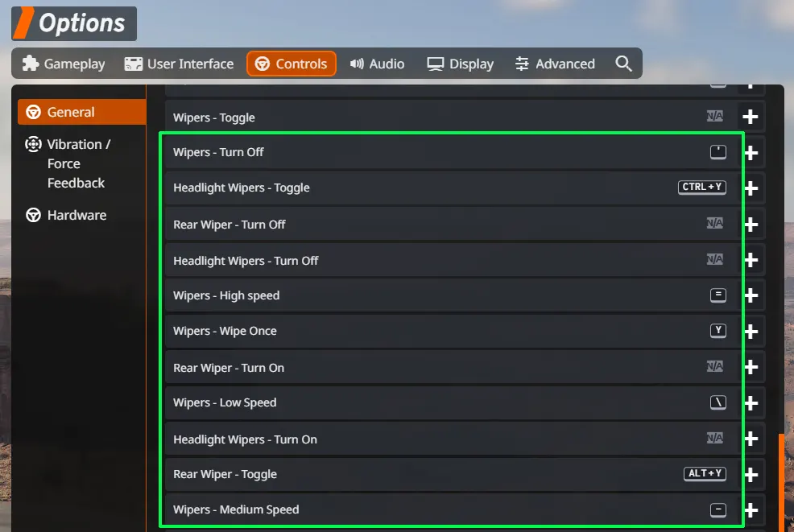This screenshot has width=794, height=532.
Task: Select the Wipers - Medium Speed label
Action: 236,509
